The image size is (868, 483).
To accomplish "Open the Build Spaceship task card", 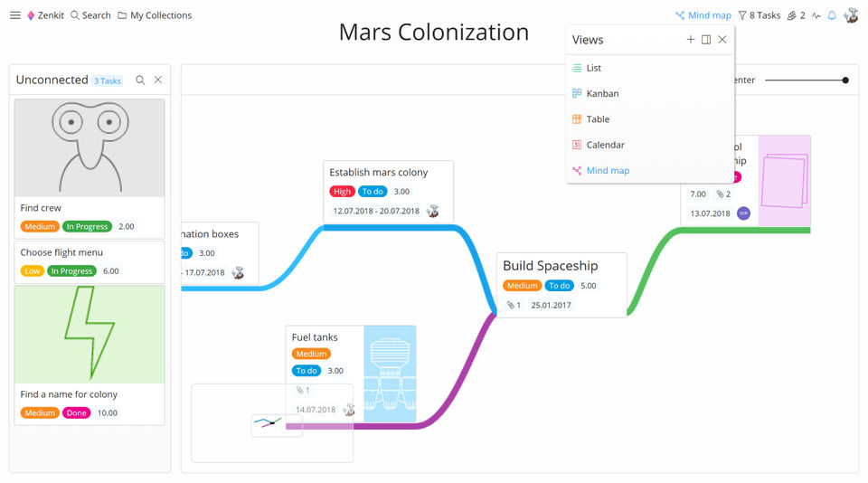I will coord(561,266).
